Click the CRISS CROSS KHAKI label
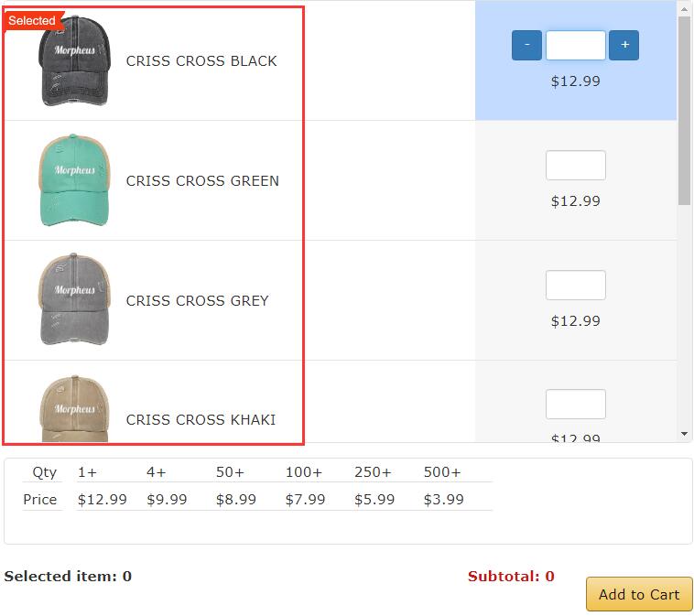Screen dimensions: 694x616 tap(201, 419)
